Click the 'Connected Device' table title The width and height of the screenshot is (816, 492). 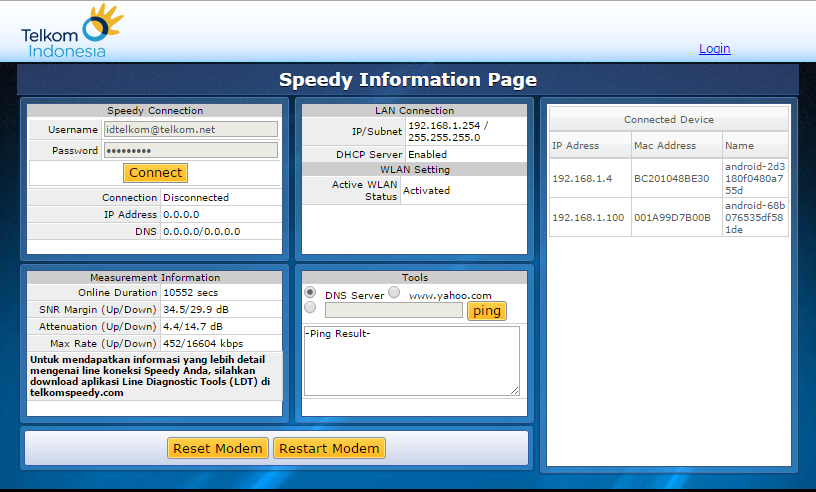tap(669, 120)
